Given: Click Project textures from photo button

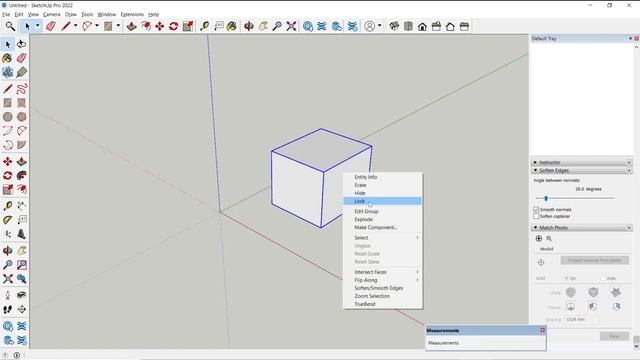Looking at the screenshot, I should click(x=595, y=260).
